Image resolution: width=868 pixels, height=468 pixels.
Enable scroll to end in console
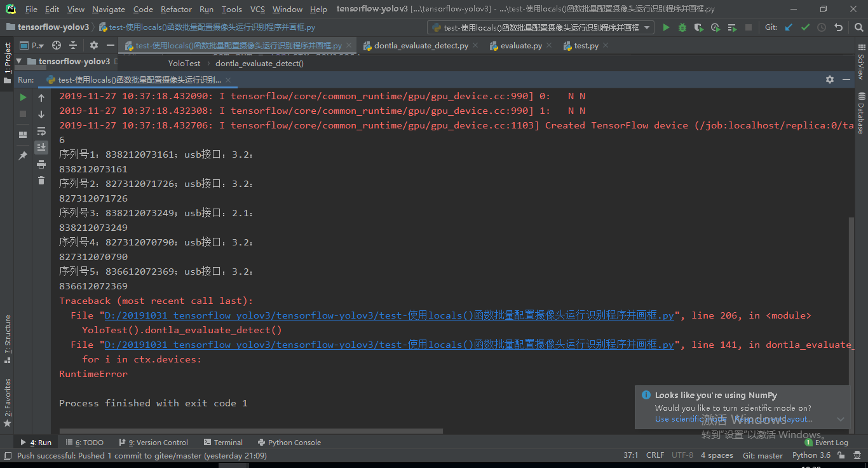pyautogui.click(x=41, y=147)
